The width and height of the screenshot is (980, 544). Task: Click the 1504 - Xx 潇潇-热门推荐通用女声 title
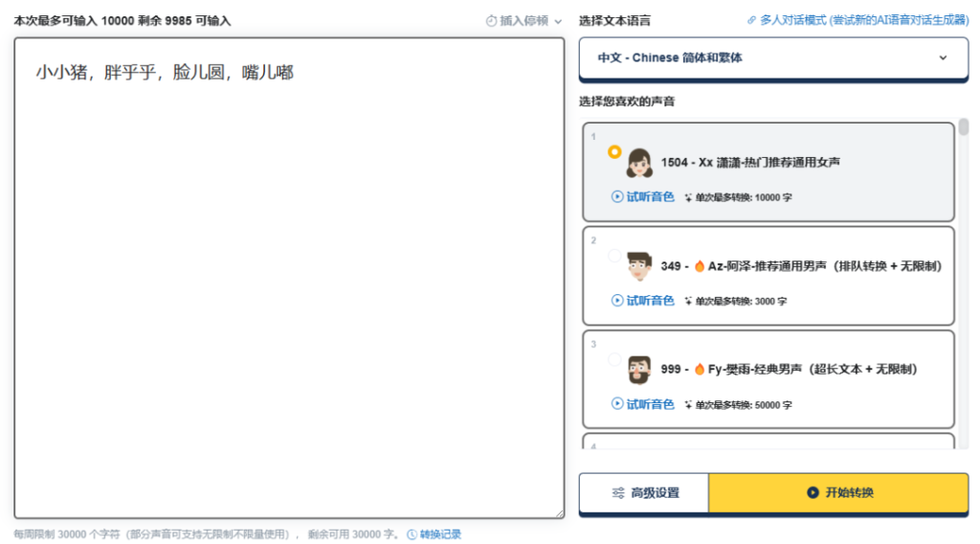coord(750,163)
